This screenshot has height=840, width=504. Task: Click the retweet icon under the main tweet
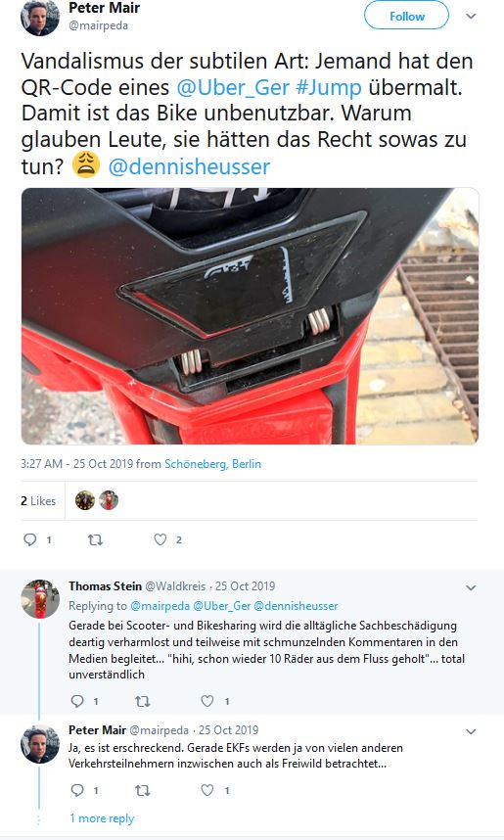pyautogui.click(x=95, y=540)
